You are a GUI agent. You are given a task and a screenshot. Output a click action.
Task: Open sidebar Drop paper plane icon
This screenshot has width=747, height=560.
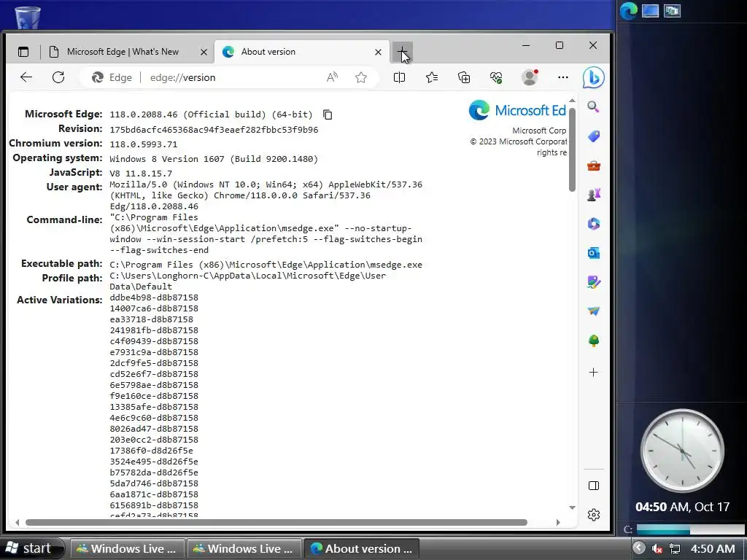pyautogui.click(x=594, y=311)
